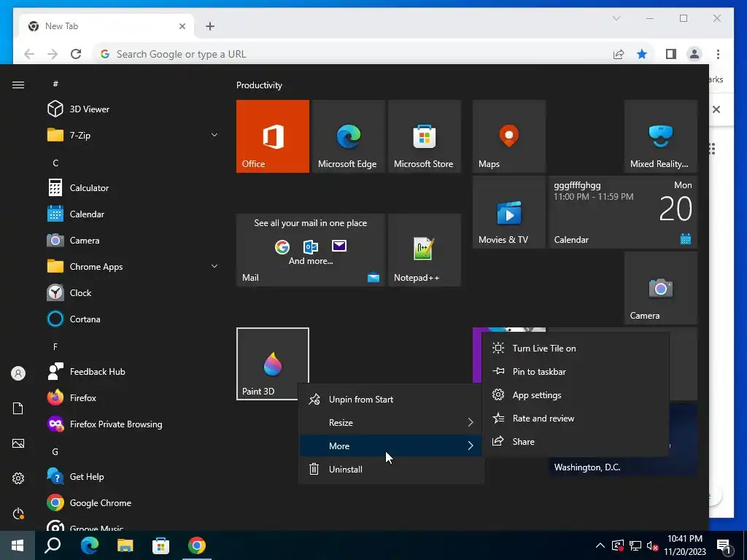This screenshot has height=560, width=747.
Task: Open Pictures from Start sidebar
Action: click(18, 443)
